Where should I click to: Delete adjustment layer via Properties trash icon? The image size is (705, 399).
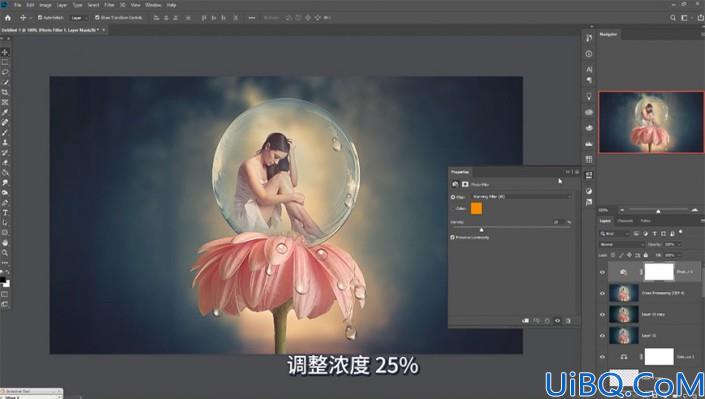568,321
